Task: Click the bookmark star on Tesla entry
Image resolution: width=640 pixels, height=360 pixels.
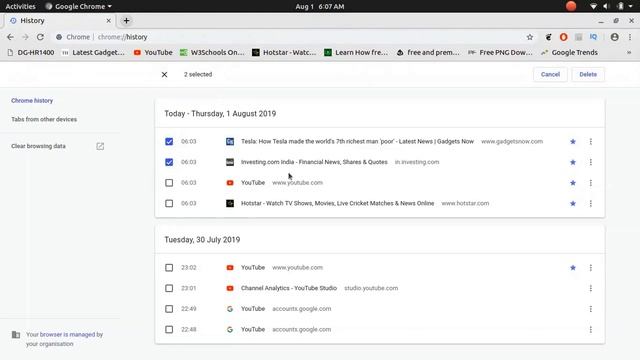Action: click(x=573, y=142)
